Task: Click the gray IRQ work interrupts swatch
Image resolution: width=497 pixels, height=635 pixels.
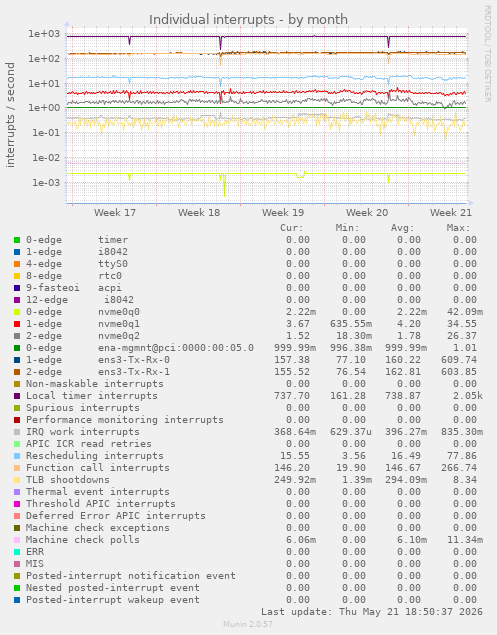Action: (x=17, y=432)
